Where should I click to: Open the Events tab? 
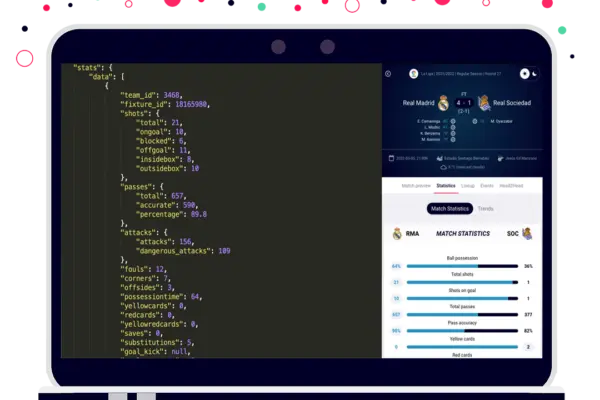coord(487,186)
